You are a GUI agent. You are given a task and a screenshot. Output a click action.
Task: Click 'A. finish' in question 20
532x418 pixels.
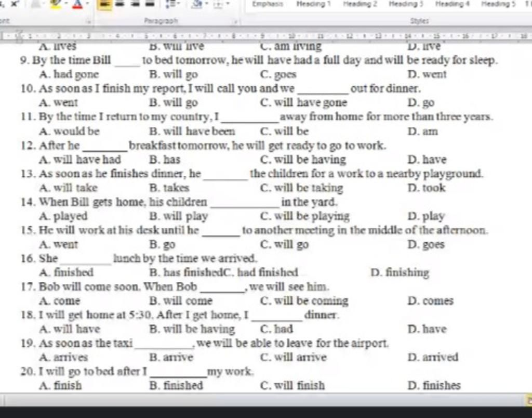[x=60, y=385]
